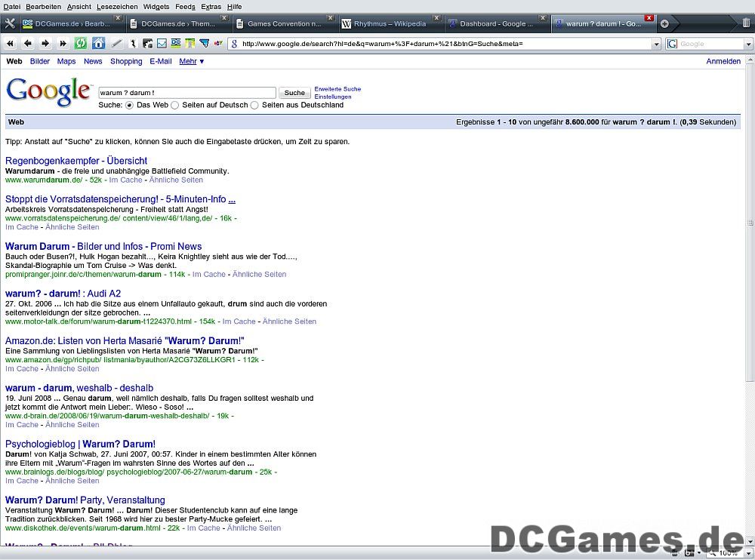Open the E-Mail link

[x=161, y=61]
